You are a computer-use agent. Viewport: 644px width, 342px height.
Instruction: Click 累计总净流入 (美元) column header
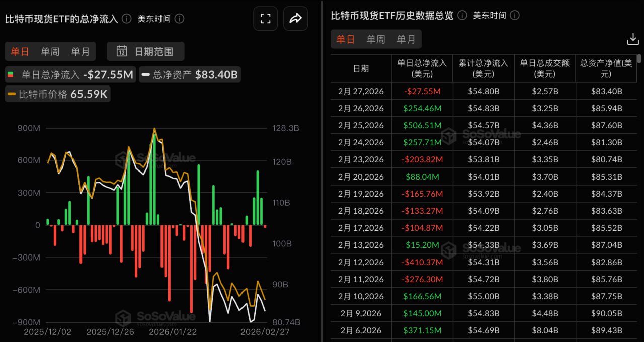click(x=484, y=68)
